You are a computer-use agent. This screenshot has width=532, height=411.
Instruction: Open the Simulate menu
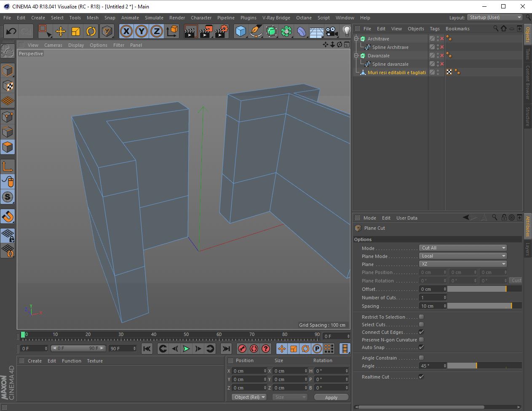[x=154, y=18]
